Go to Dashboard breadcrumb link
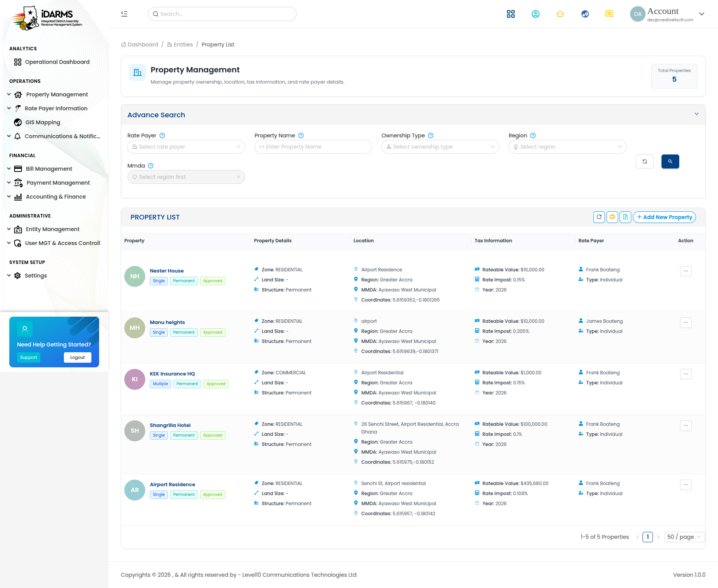 point(139,45)
